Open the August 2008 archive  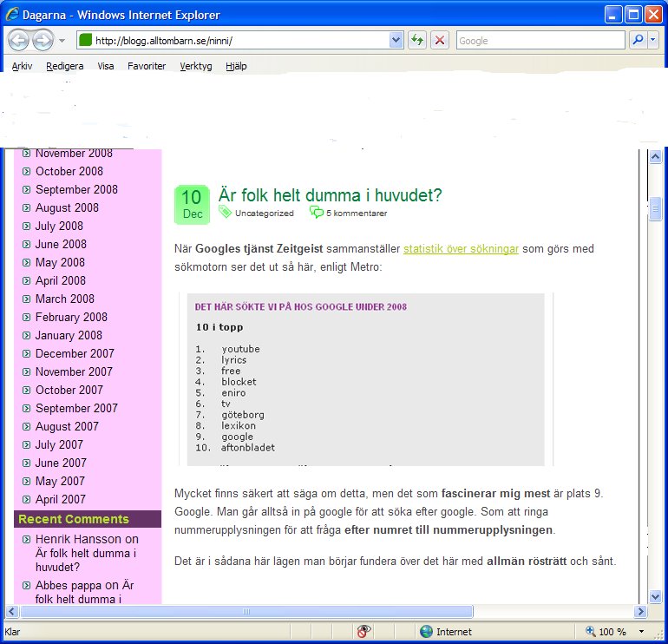(x=67, y=208)
